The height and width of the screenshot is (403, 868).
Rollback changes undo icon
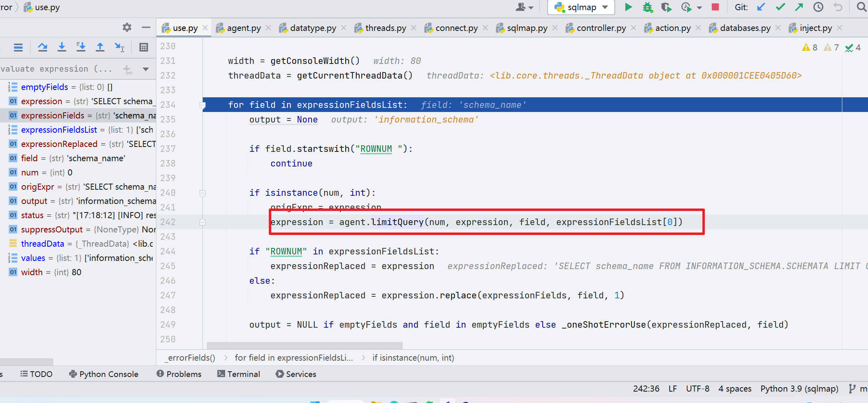click(838, 7)
